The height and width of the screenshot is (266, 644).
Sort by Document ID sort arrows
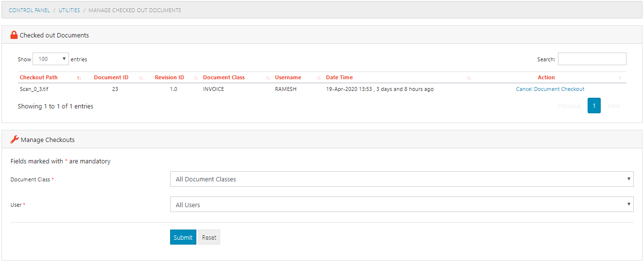click(141, 78)
